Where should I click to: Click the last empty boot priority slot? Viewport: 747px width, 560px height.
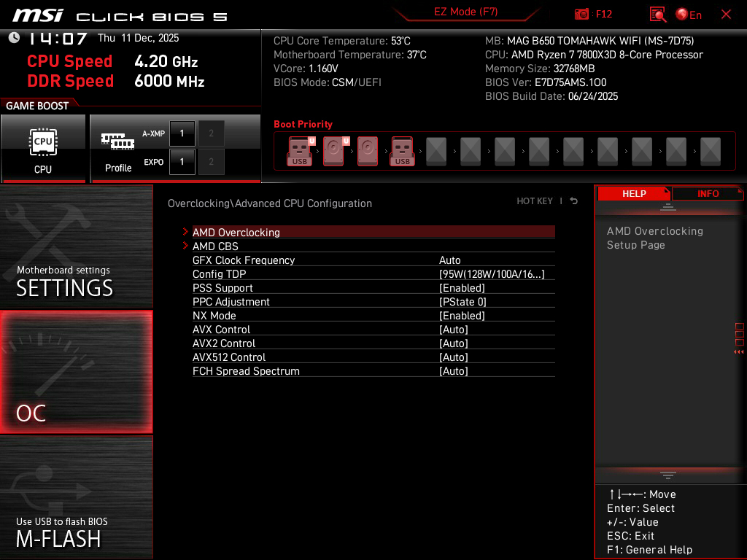coord(711,151)
